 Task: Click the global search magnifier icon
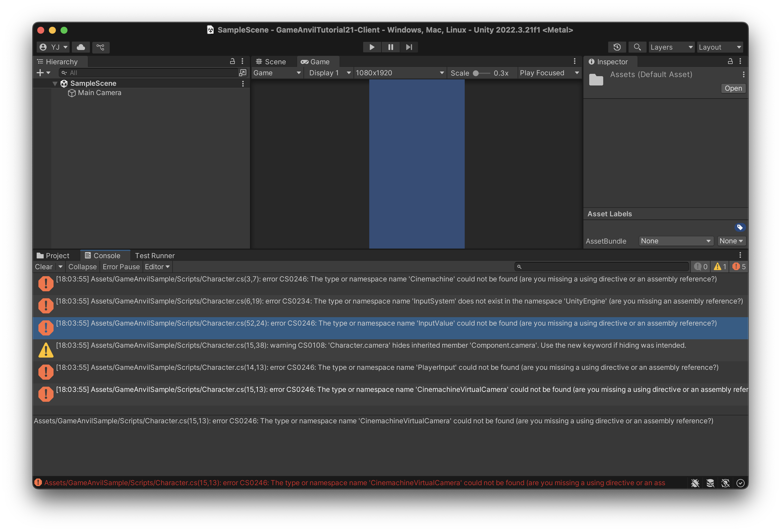(x=637, y=47)
